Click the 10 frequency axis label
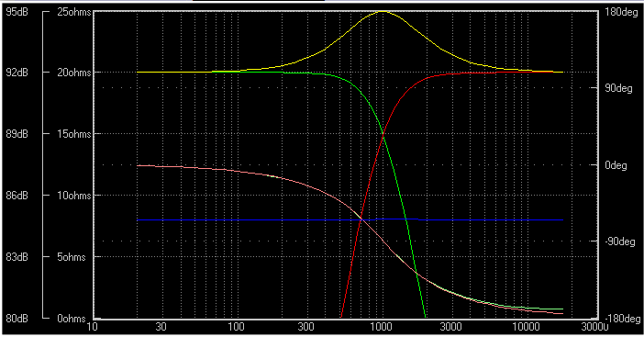Image resolution: width=644 pixels, height=337 pixels. tap(93, 327)
